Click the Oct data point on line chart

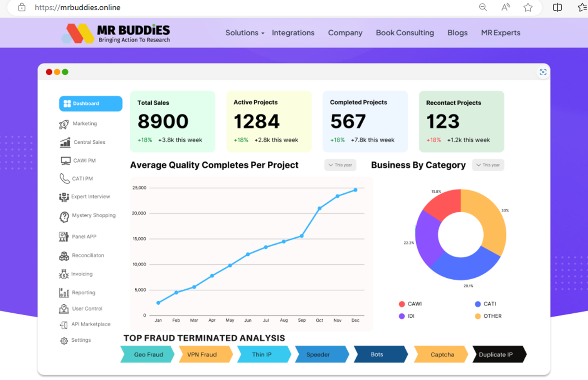tap(319, 208)
